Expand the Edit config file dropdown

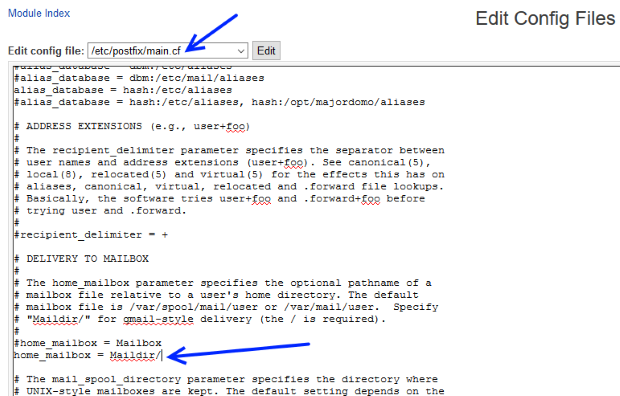(x=168, y=51)
